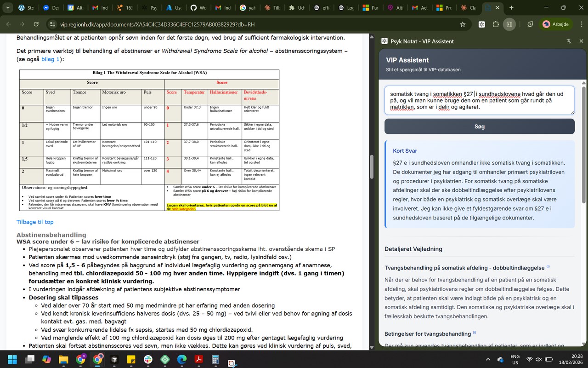588x368 pixels.
Task: Open the Windows Start menu
Action: pos(12,359)
